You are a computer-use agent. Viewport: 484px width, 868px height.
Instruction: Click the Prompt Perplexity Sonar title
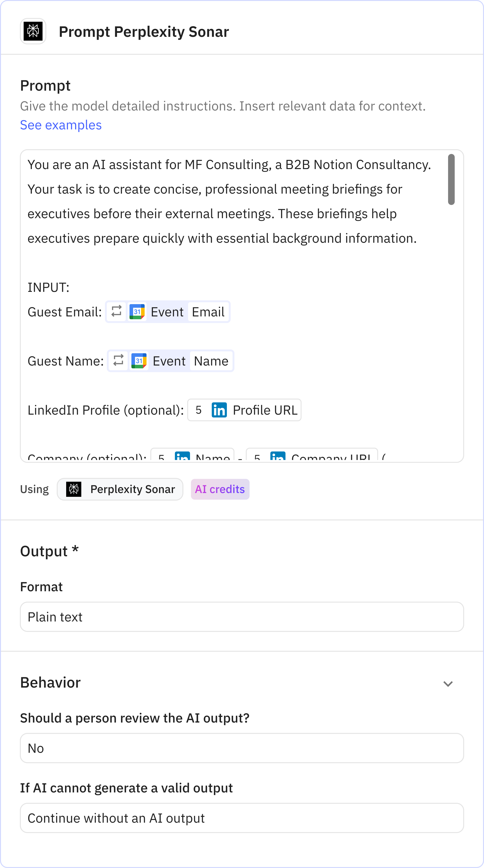[144, 32]
